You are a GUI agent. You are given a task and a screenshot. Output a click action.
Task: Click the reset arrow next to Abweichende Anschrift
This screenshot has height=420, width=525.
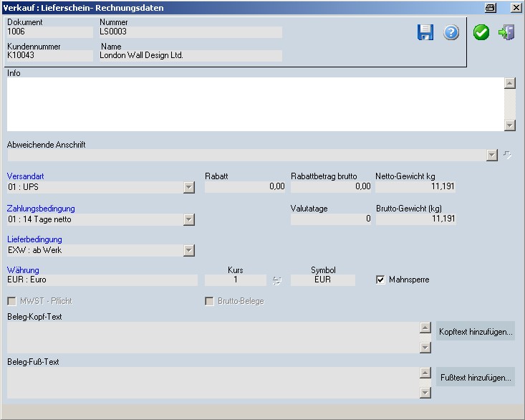point(508,155)
